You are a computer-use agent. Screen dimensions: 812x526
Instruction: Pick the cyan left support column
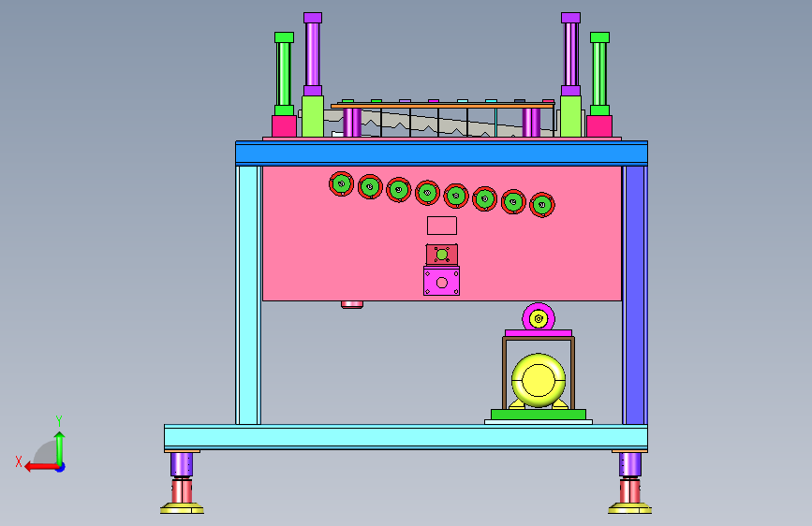point(248,295)
